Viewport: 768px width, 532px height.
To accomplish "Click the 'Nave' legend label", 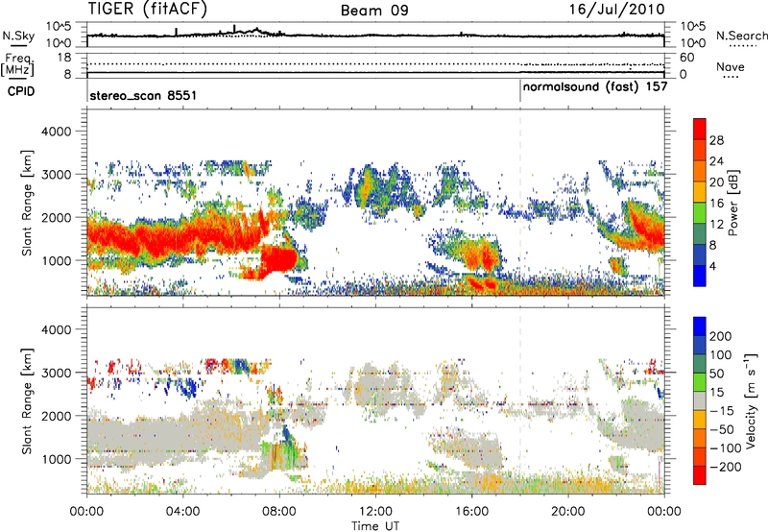I will pos(731,66).
